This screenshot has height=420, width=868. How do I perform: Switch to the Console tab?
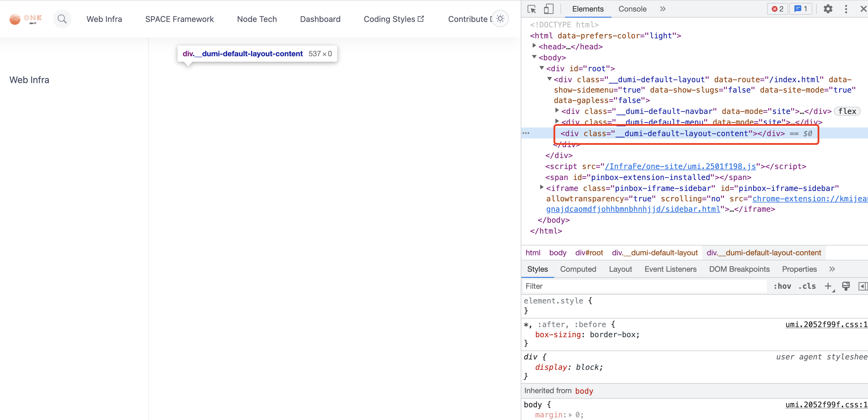[632, 9]
